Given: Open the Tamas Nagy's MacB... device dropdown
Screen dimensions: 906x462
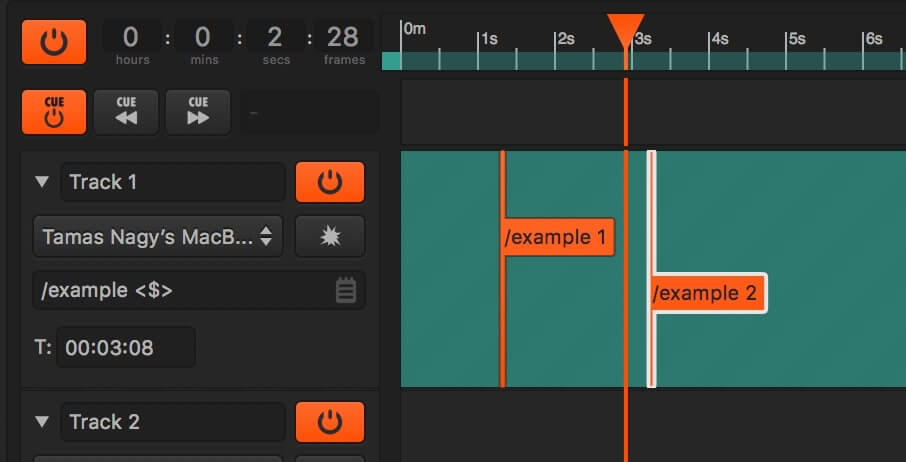Looking at the screenshot, I should (158, 236).
